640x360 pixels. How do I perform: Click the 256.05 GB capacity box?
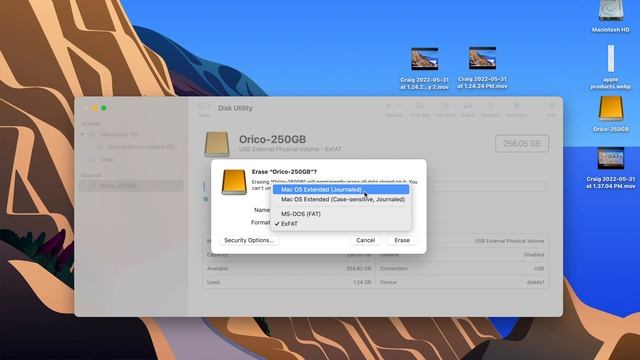pos(522,144)
